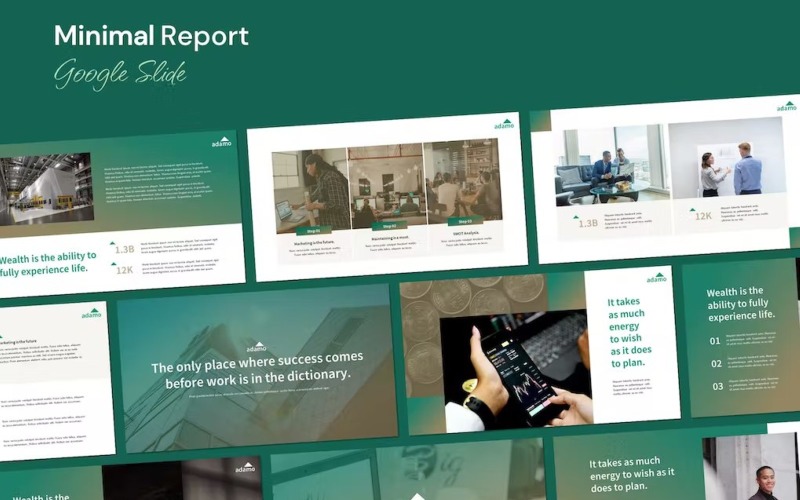Click the green triangle beside the 12K stat
Image resolution: width=800 pixels, height=500 pixels.
click(x=688, y=212)
